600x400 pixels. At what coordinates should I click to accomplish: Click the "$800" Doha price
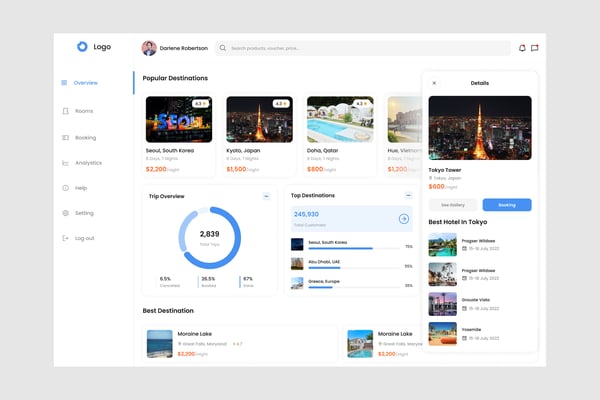[315, 169]
